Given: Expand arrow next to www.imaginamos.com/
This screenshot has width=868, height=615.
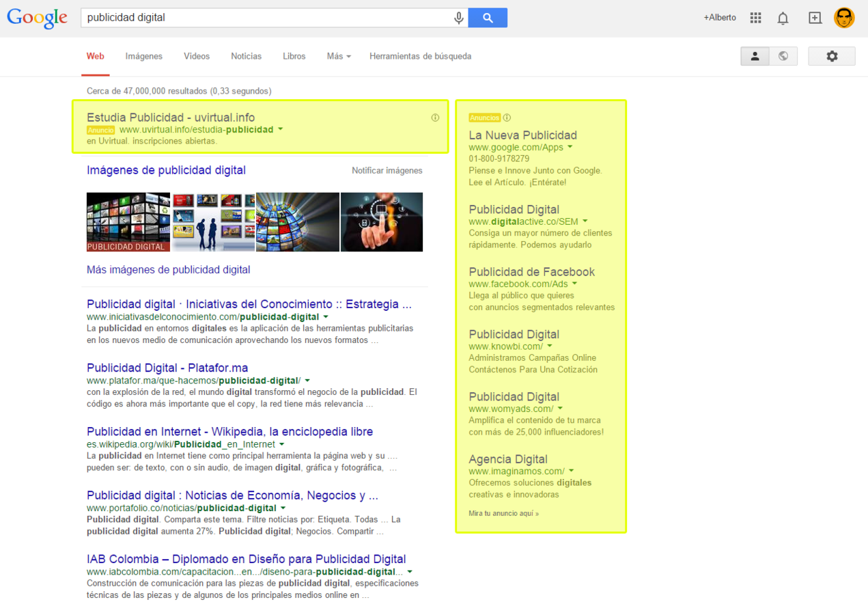Looking at the screenshot, I should (571, 471).
